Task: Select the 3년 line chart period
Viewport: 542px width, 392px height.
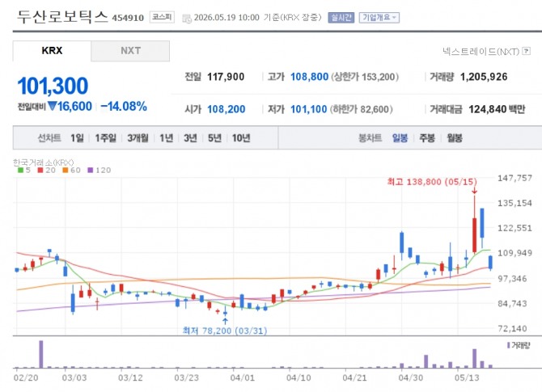Action: [x=190, y=138]
